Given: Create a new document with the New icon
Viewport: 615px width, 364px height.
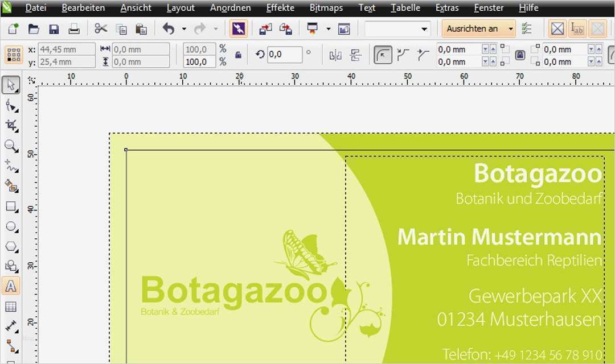Looking at the screenshot, I should pos(13,28).
